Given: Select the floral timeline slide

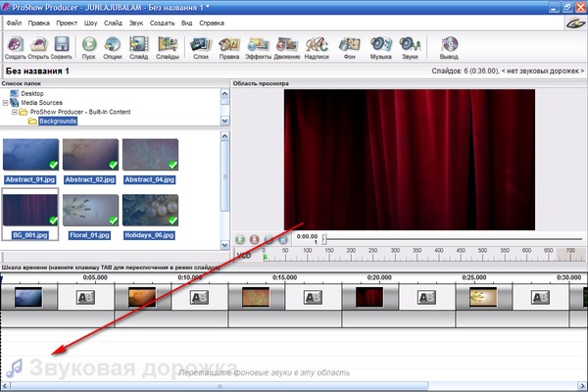Looking at the screenshot, I should coord(483,297).
